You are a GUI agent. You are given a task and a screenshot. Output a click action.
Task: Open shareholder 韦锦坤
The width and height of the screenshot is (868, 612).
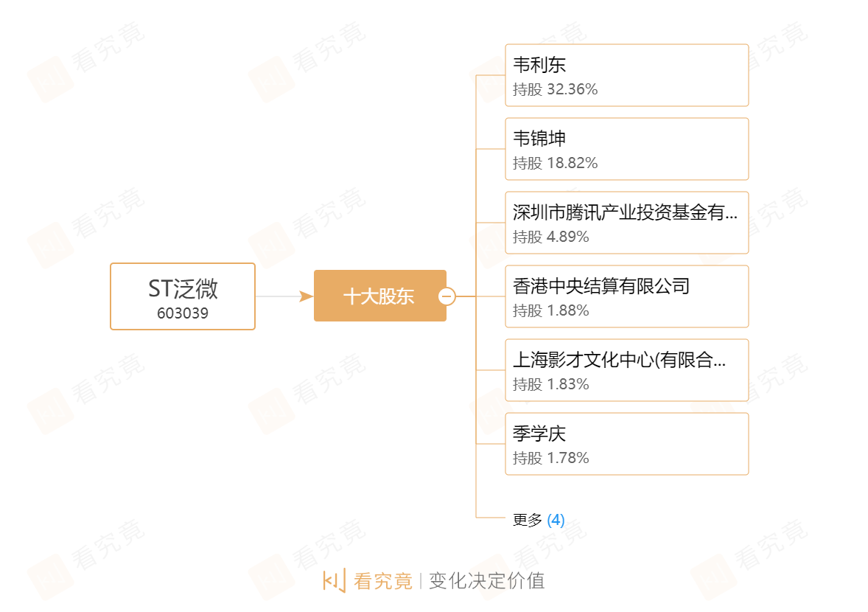(539, 139)
